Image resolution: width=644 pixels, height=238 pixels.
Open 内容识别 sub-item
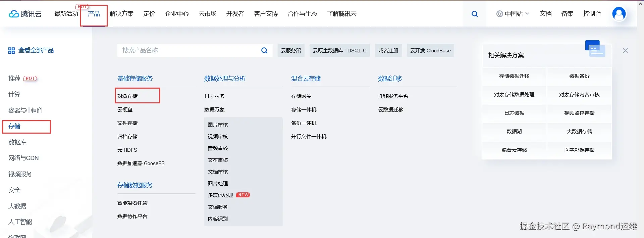point(218,219)
